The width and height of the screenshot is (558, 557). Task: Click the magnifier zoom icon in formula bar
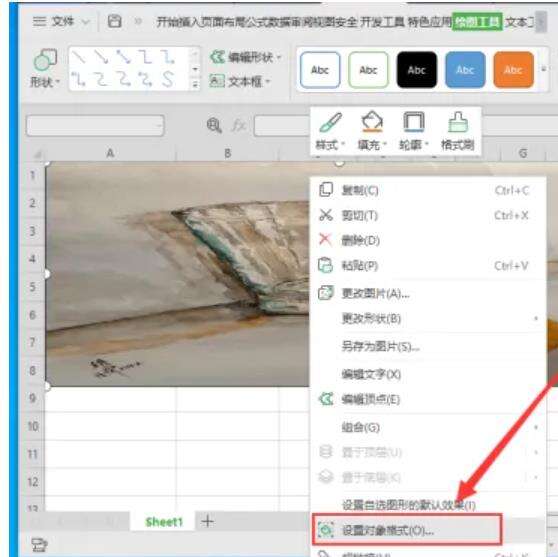pyautogui.click(x=214, y=125)
